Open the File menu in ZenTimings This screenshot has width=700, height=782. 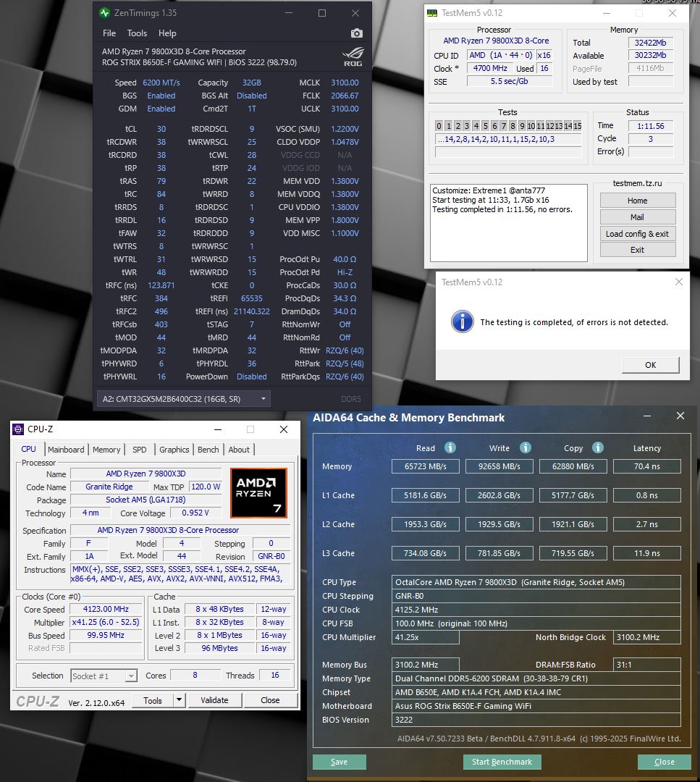[109, 33]
